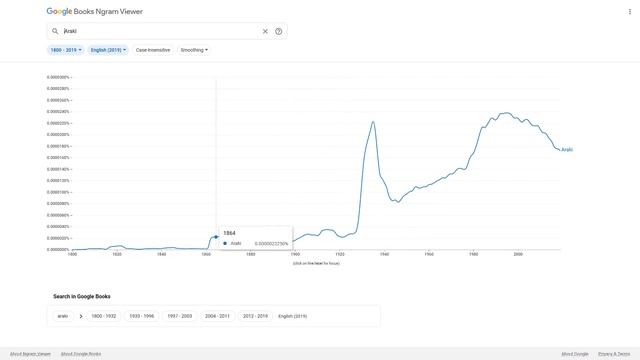Open 1997 - 2003 Google Books results
Image resolution: width=640 pixels, height=360 pixels.
[x=180, y=316]
